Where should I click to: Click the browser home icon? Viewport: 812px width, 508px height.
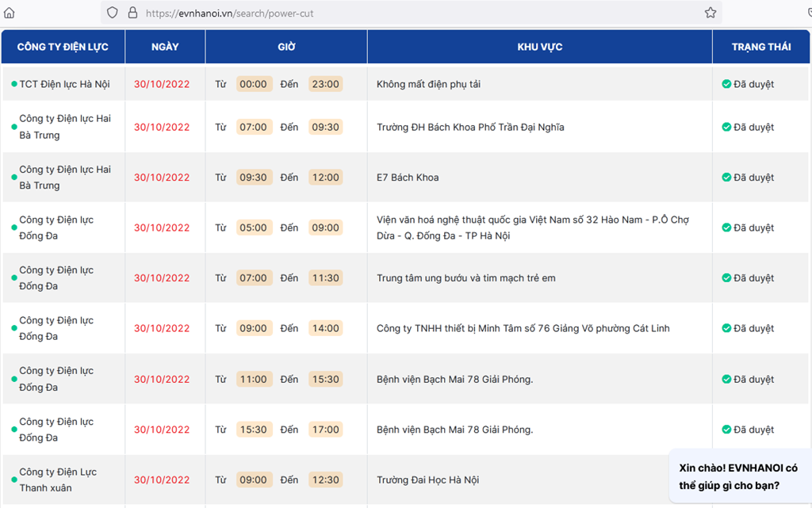tap(10, 13)
